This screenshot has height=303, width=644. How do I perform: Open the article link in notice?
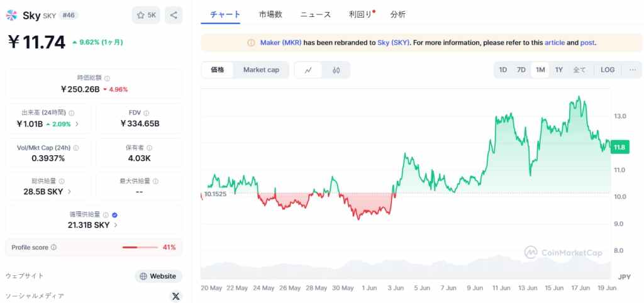tap(555, 43)
